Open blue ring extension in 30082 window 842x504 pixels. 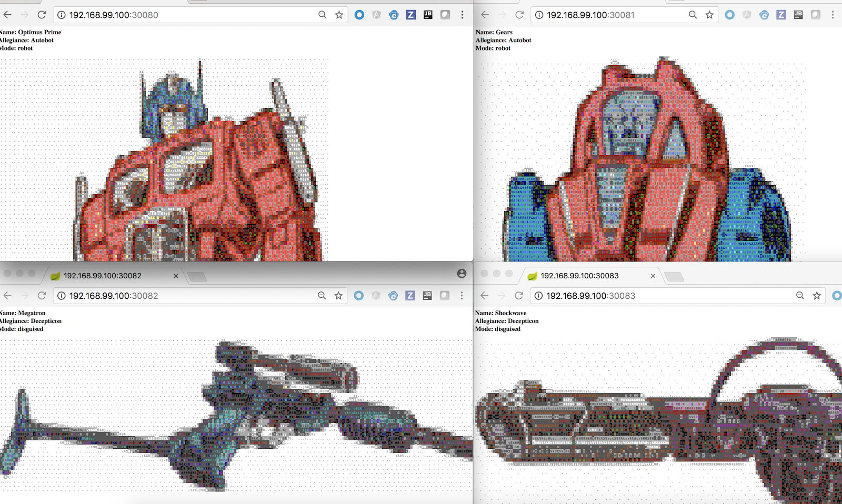click(x=359, y=296)
